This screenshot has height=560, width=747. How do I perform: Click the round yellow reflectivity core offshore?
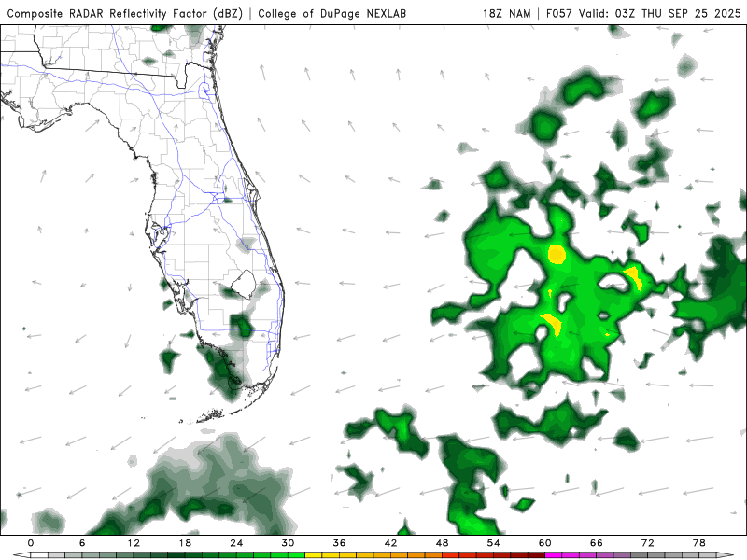(x=557, y=254)
